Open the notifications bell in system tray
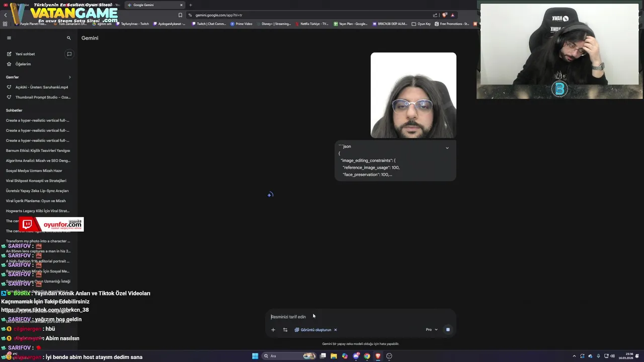Image resolution: width=644 pixels, height=362 pixels. pos(637,356)
